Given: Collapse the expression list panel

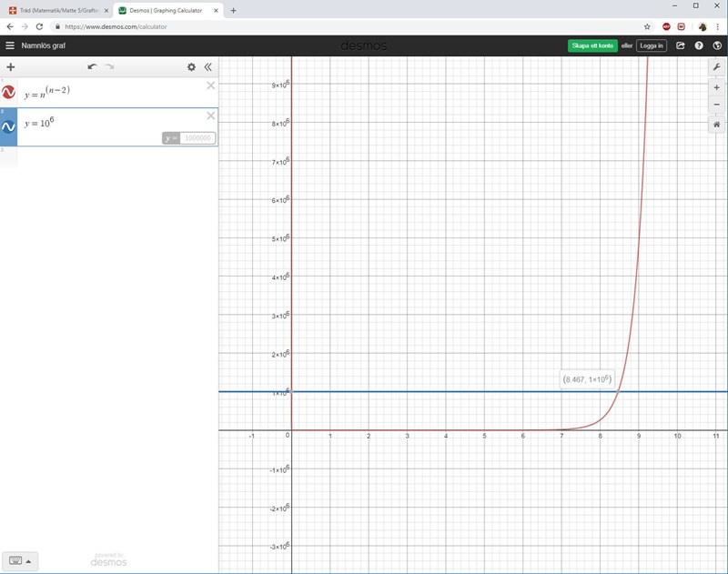Looking at the screenshot, I should pos(208,67).
